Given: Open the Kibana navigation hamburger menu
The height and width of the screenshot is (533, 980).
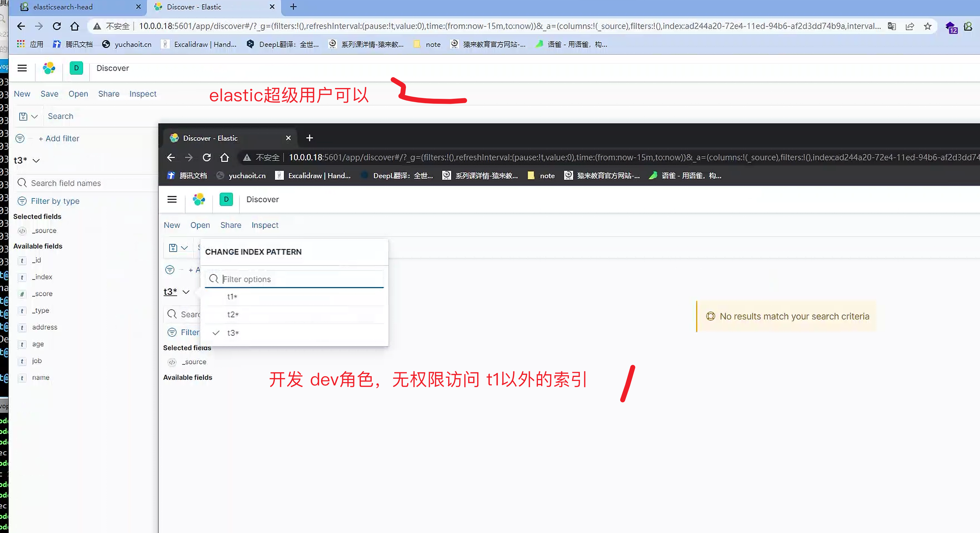Looking at the screenshot, I should click(x=22, y=68).
